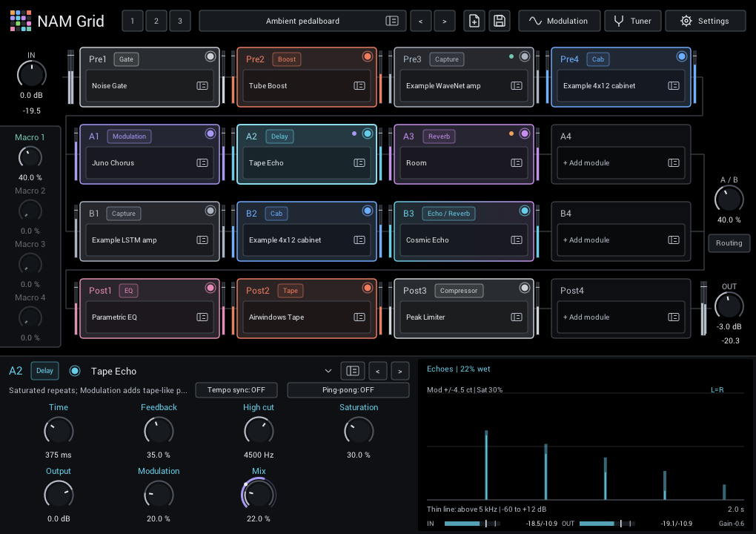Go to previous preset arrow in top bar
756x534 pixels.
click(x=420, y=21)
